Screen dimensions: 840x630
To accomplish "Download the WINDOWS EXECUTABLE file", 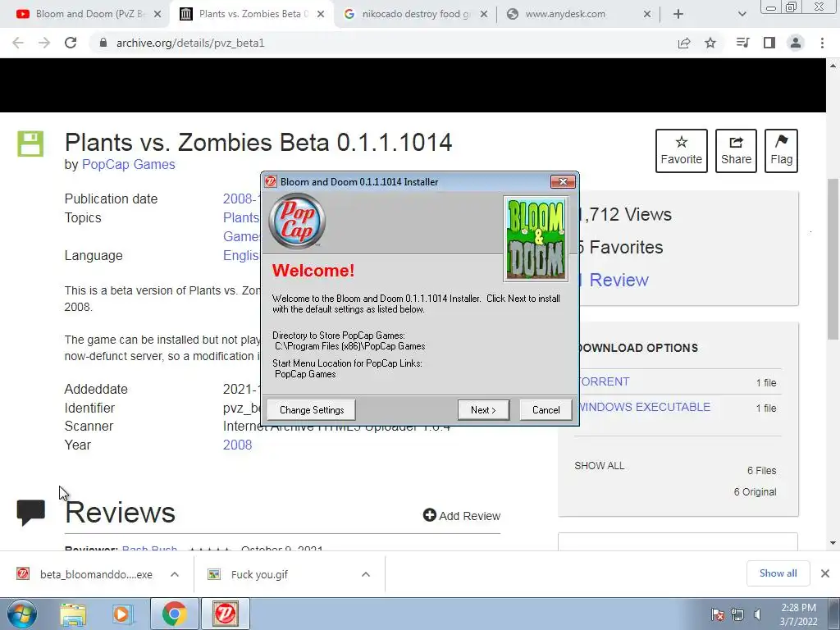I will point(645,407).
